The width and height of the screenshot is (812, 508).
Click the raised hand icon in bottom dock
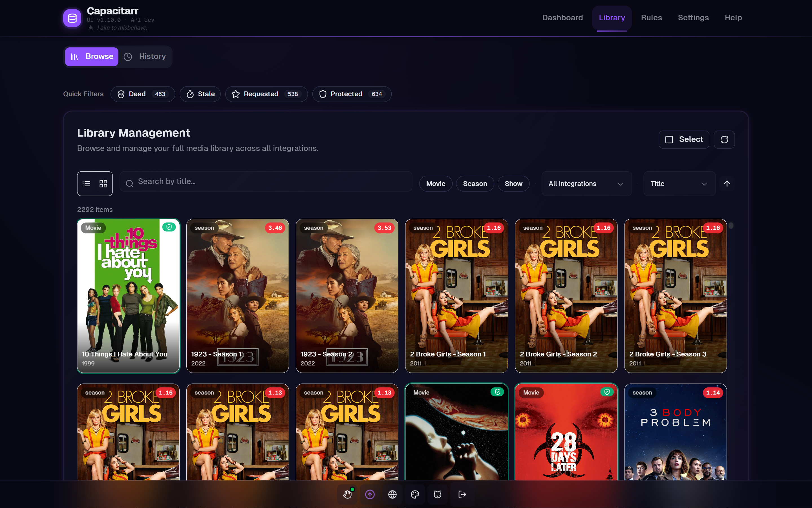click(x=347, y=494)
